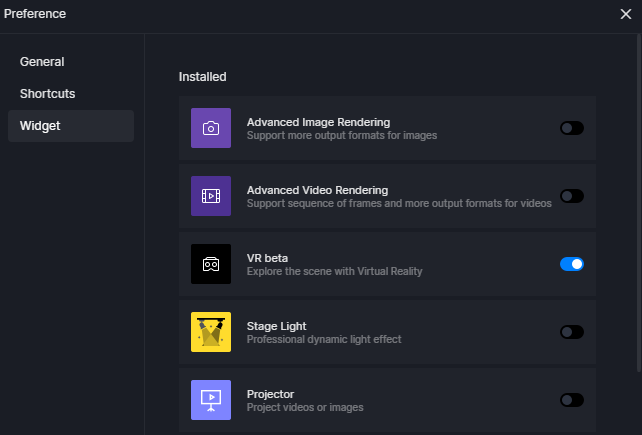Viewport: 642px width, 435px height.
Task: Disable the VR beta toggle
Action: click(x=572, y=264)
